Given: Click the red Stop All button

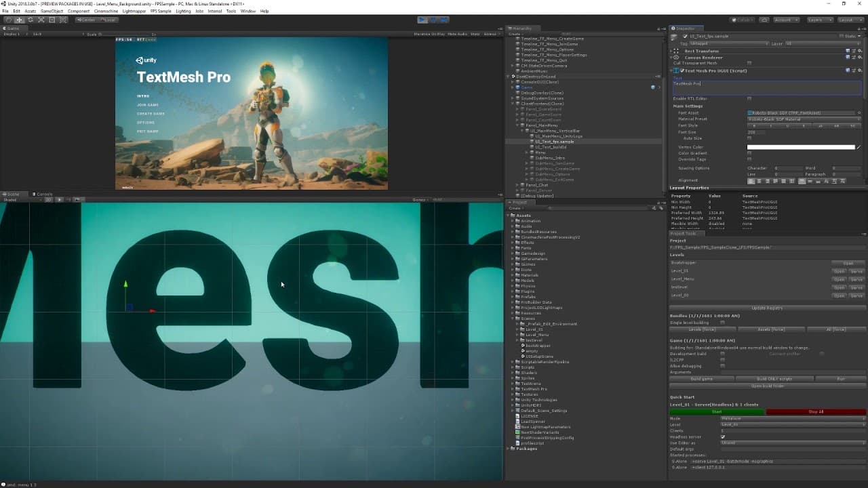Looking at the screenshot, I should (x=816, y=411).
